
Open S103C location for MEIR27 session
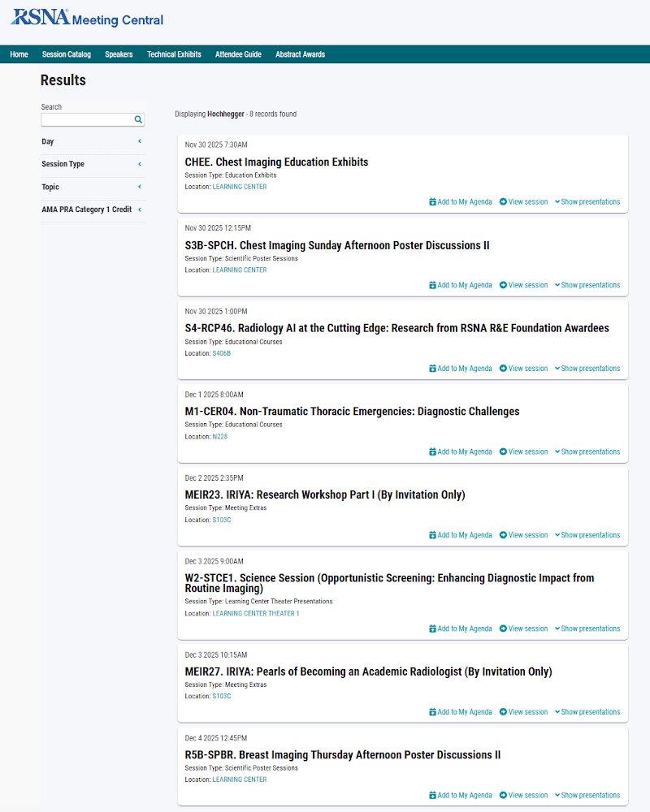pyautogui.click(x=221, y=697)
